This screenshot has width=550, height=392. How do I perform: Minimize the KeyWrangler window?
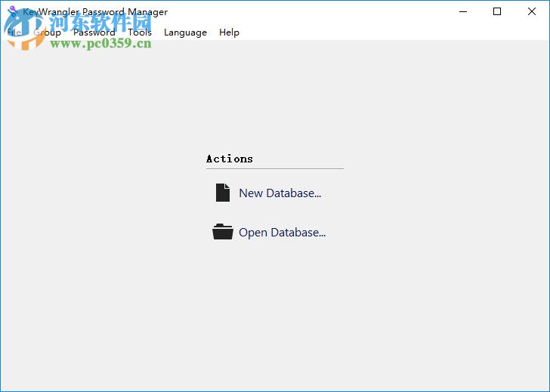tap(463, 11)
